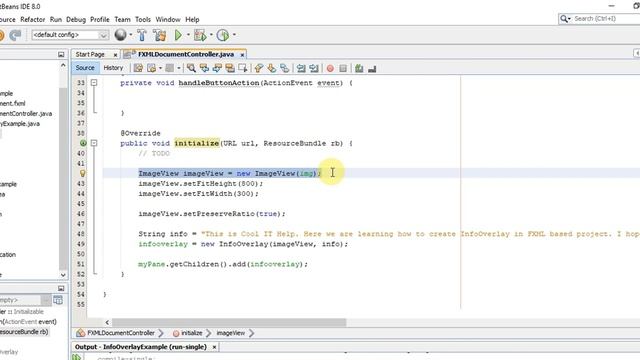Click the Find Previous Occurrence icon
This screenshot has height=360, width=640.
(x=204, y=68)
